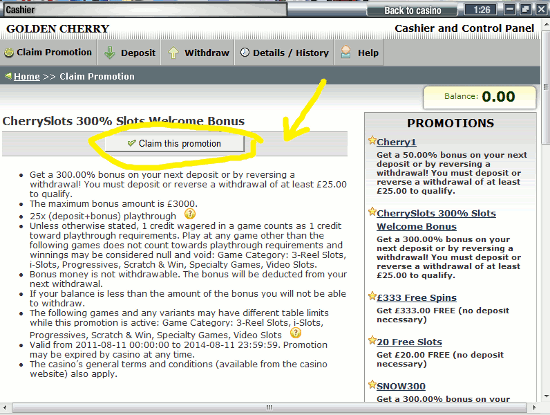Open Details / History tab
This screenshot has width=550, height=415.
[x=284, y=53]
